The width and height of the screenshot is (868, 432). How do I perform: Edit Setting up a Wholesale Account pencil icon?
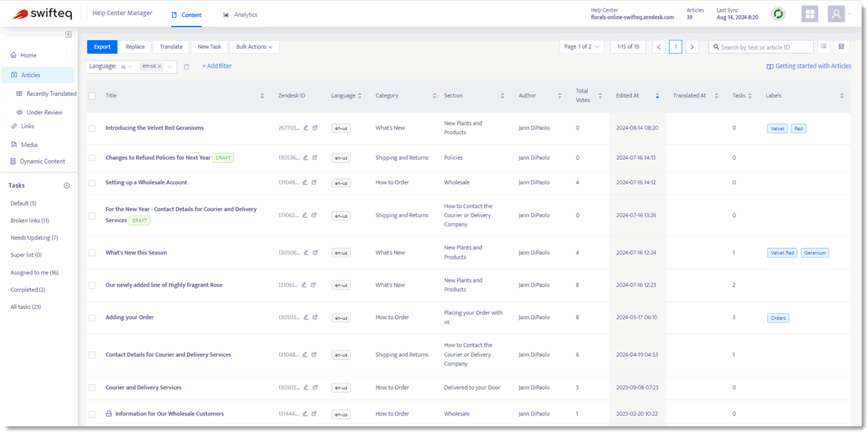pos(305,182)
